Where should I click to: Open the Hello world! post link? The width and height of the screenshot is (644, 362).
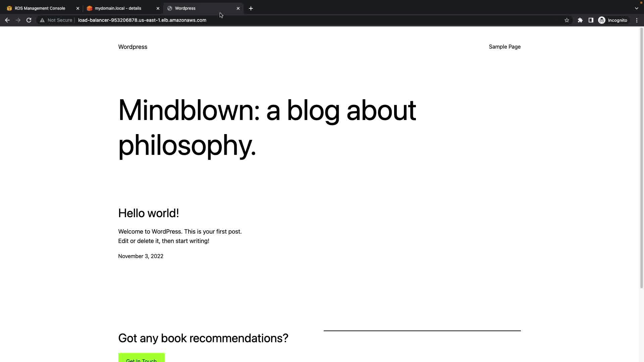[x=148, y=213]
